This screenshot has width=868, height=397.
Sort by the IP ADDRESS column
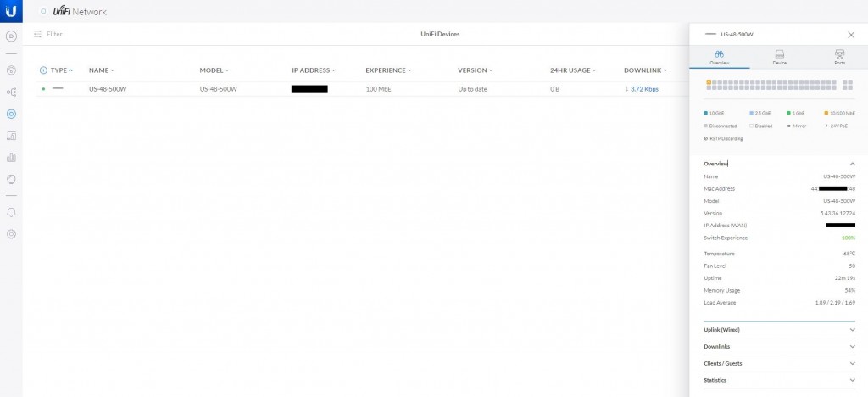point(314,70)
